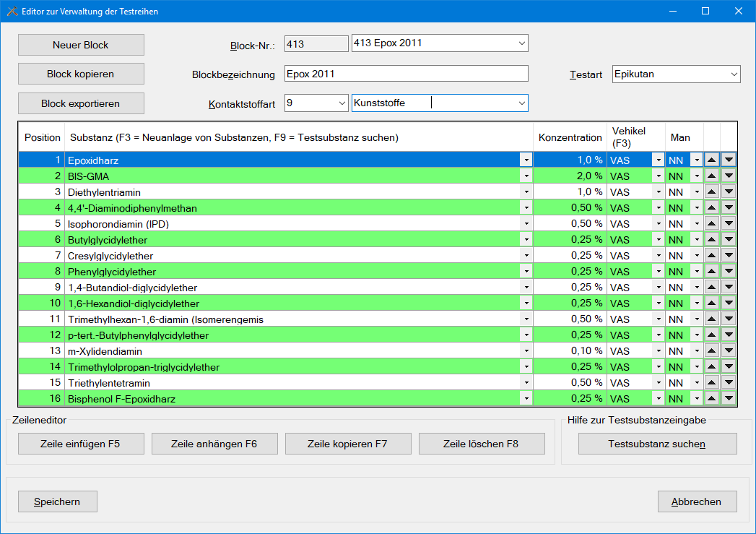Move BIS-GMA row down with arrow icon
The height and width of the screenshot is (534, 756).
point(729,176)
